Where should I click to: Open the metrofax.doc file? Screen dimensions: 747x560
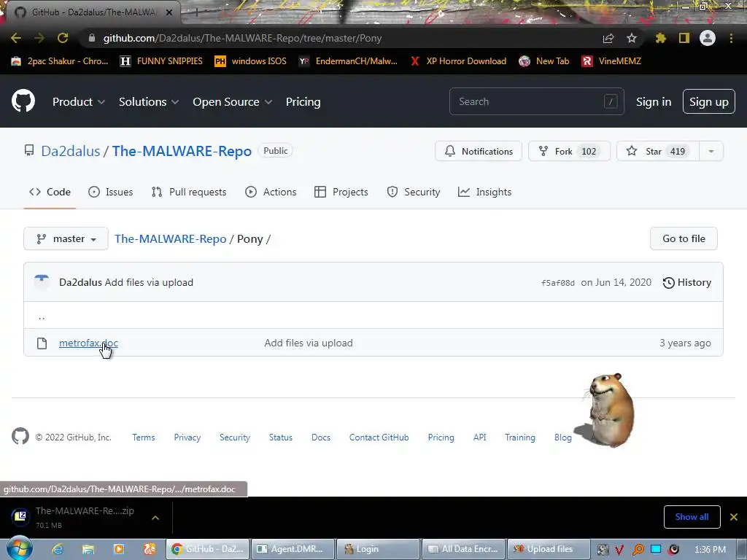pos(88,343)
